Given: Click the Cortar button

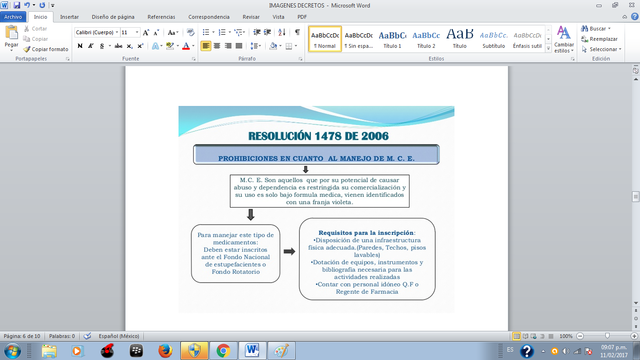Looking at the screenshot, I should [x=36, y=29].
